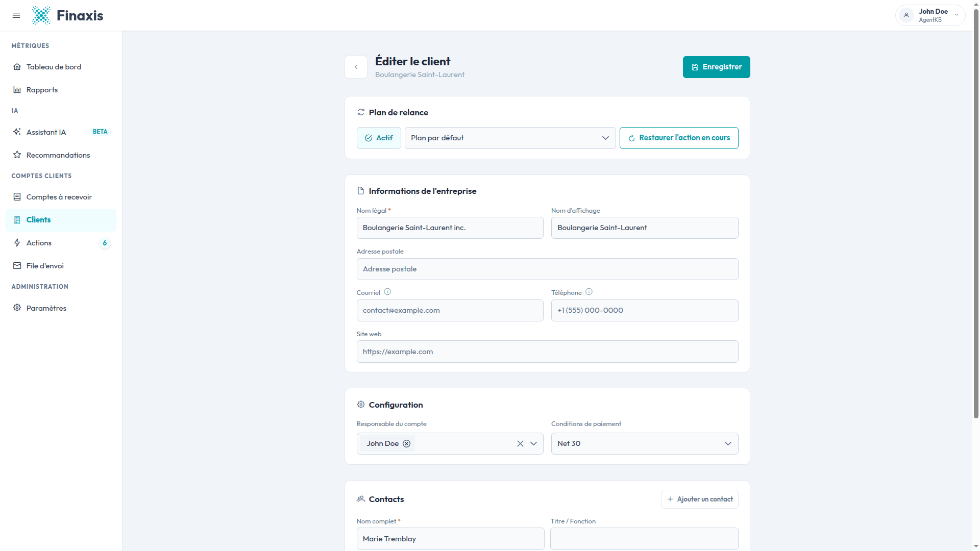Click Restaurer l'action en cours
980x551 pixels.
[679, 138]
